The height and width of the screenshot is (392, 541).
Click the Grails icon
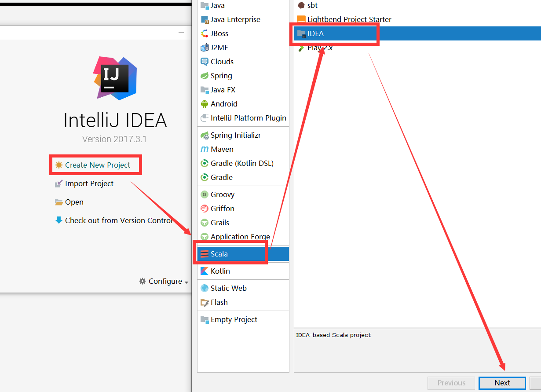pos(205,223)
